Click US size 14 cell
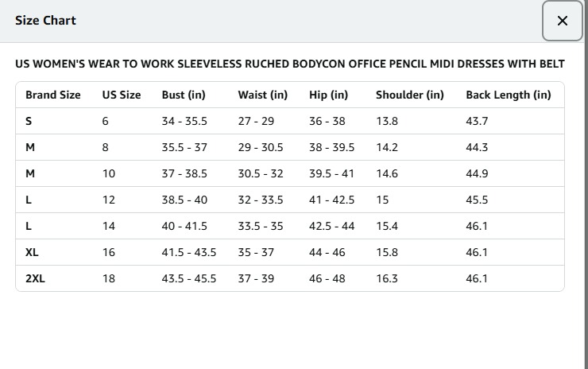 coord(108,226)
